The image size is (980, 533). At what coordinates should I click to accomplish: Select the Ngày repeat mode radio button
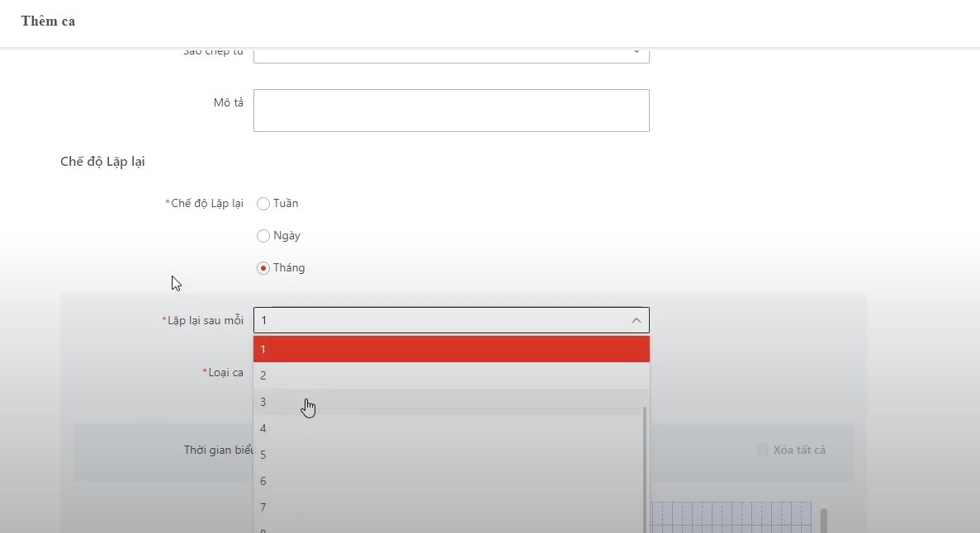click(263, 236)
